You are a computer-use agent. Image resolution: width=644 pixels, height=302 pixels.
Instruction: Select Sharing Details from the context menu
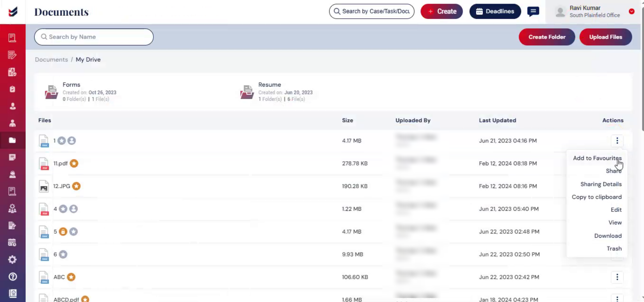(601, 184)
